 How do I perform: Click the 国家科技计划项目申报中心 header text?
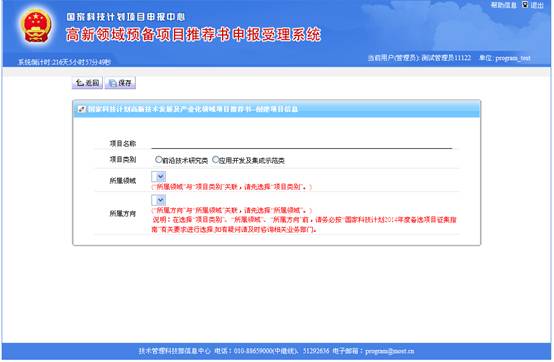point(126,17)
